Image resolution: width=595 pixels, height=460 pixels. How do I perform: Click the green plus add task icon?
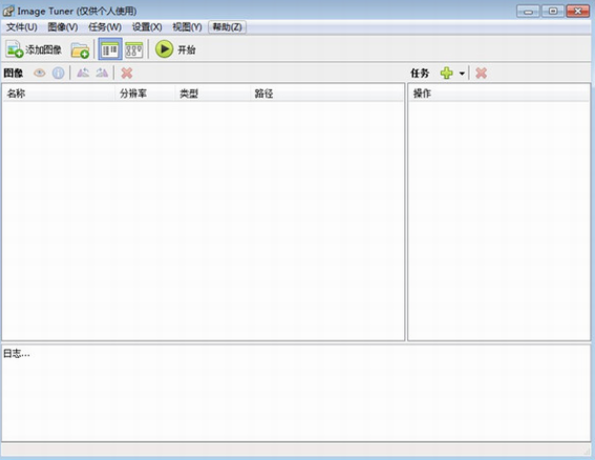[447, 73]
